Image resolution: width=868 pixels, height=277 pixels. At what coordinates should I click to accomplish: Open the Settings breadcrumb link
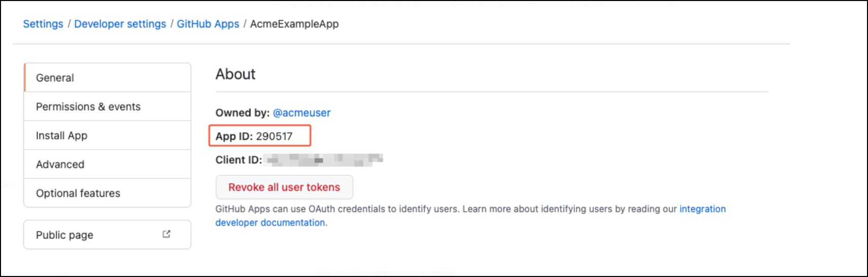(43, 24)
